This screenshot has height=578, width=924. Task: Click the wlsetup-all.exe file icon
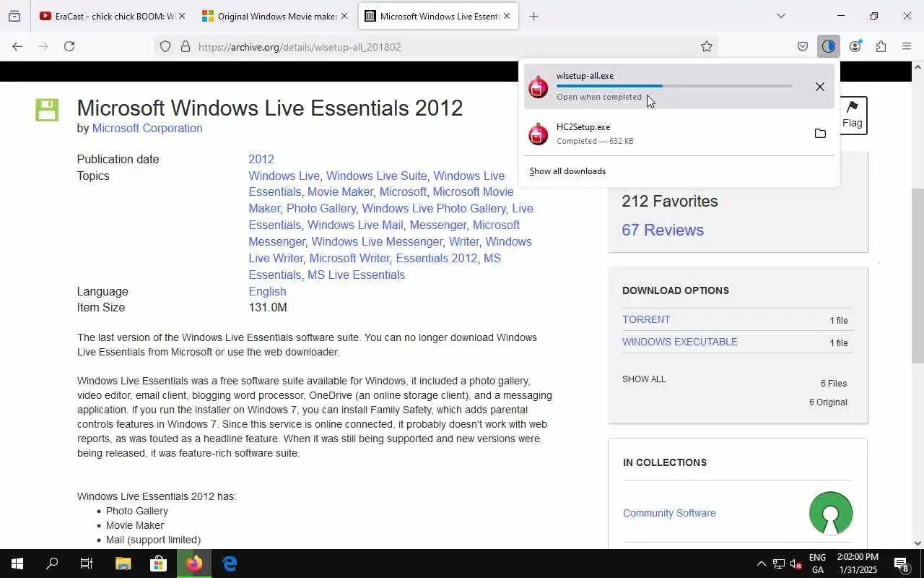click(538, 87)
